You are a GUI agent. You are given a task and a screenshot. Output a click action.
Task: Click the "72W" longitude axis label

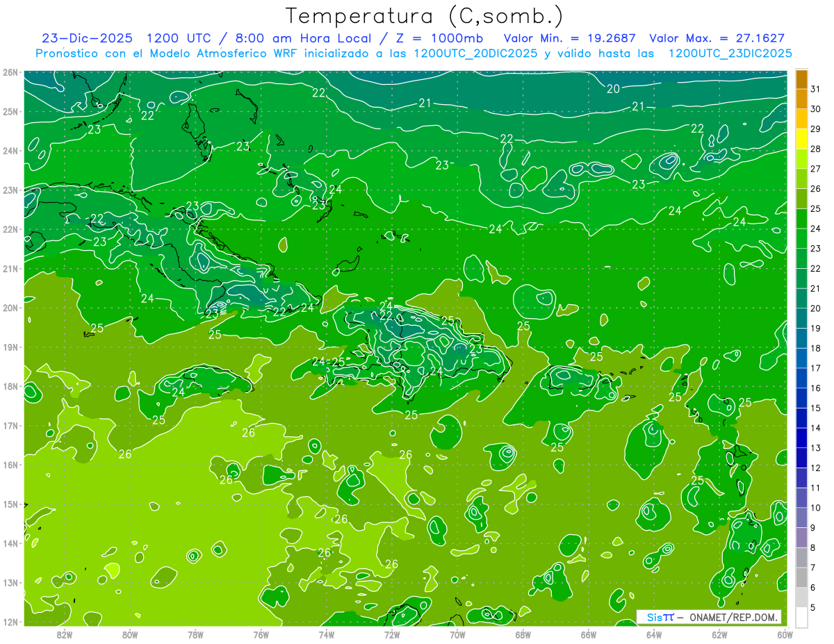[392, 634]
